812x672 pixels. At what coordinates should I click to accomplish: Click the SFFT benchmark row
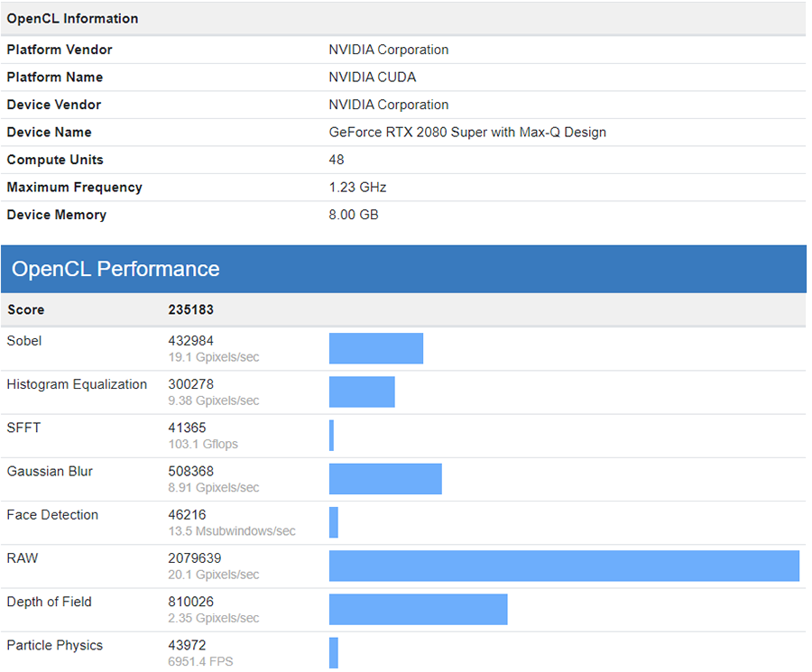[23, 428]
